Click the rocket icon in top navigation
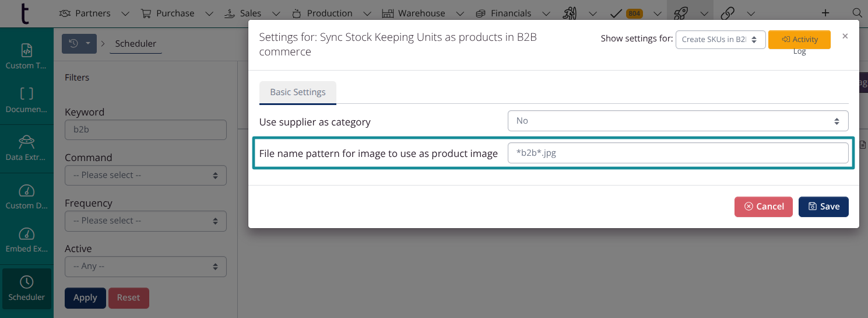This screenshot has width=868, height=318. (x=681, y=13)
